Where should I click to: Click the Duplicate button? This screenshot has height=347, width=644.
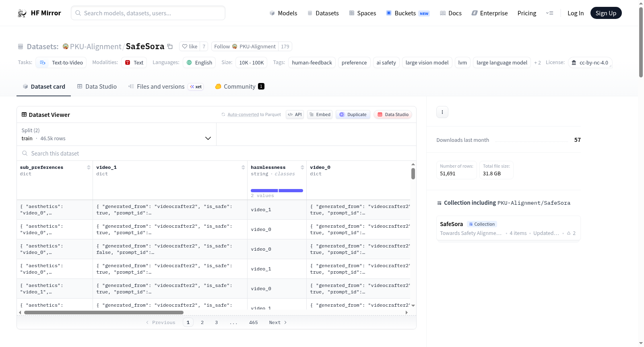353,114
